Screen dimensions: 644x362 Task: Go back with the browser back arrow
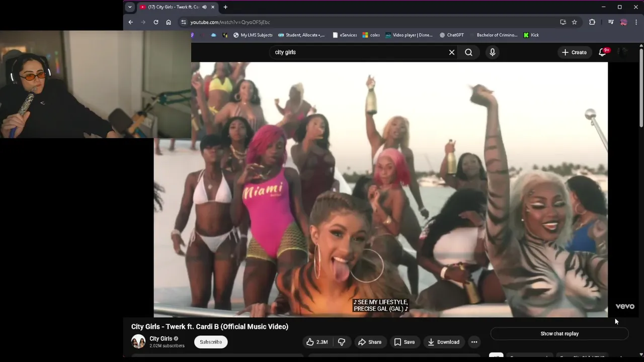[x=131, y=22]
